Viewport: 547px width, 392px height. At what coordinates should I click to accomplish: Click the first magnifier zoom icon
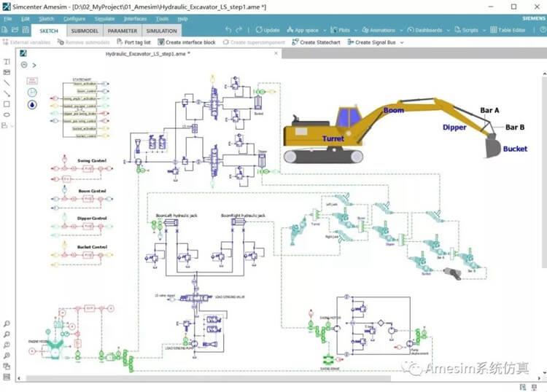[7, 324]
